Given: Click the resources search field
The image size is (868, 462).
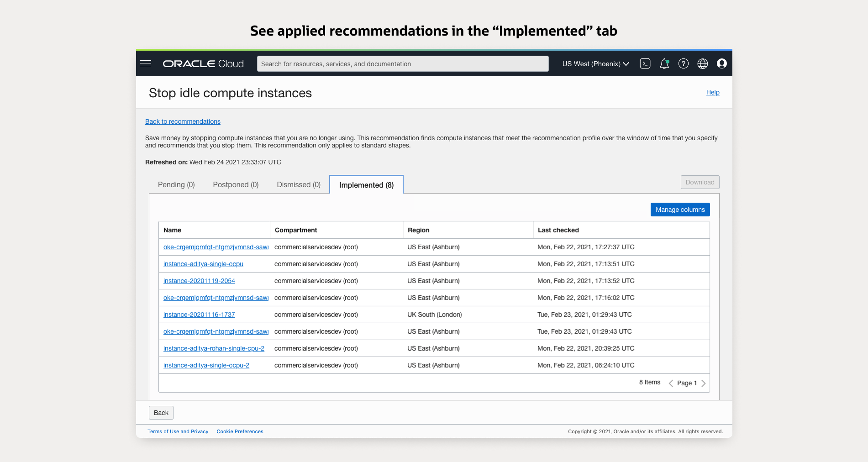Looking at the screenshot, I should pyautogui.click(x=402, y=63).
